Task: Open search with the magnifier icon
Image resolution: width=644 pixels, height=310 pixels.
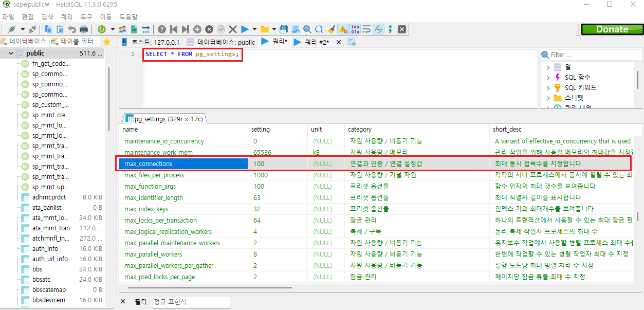Action: tap(306, 29)
